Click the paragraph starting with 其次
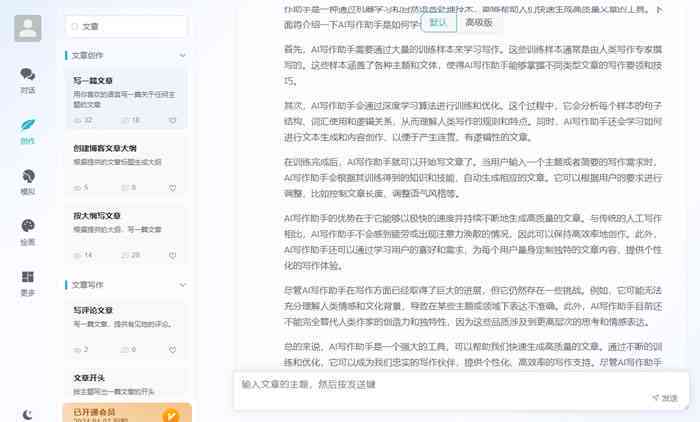The height and width of the screenshot is (422, 700). point(473,121)
